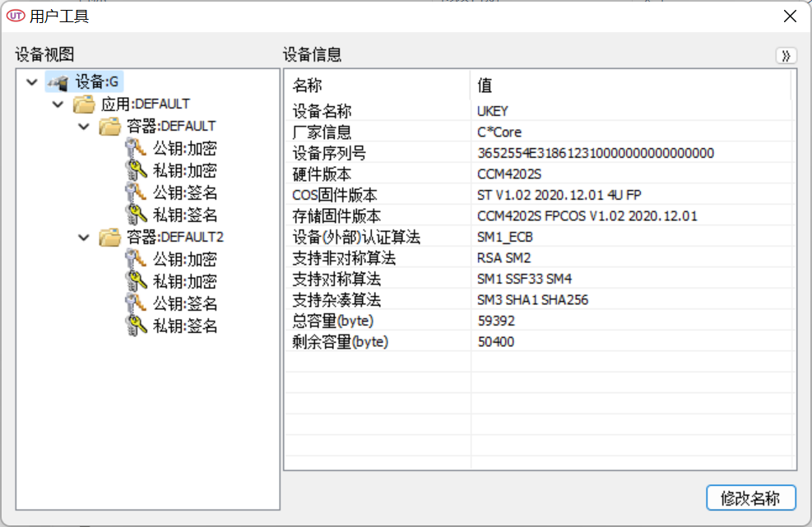Click the double-arrow expand button near 设备信息
812x527 pixels.
pos(786,56)
